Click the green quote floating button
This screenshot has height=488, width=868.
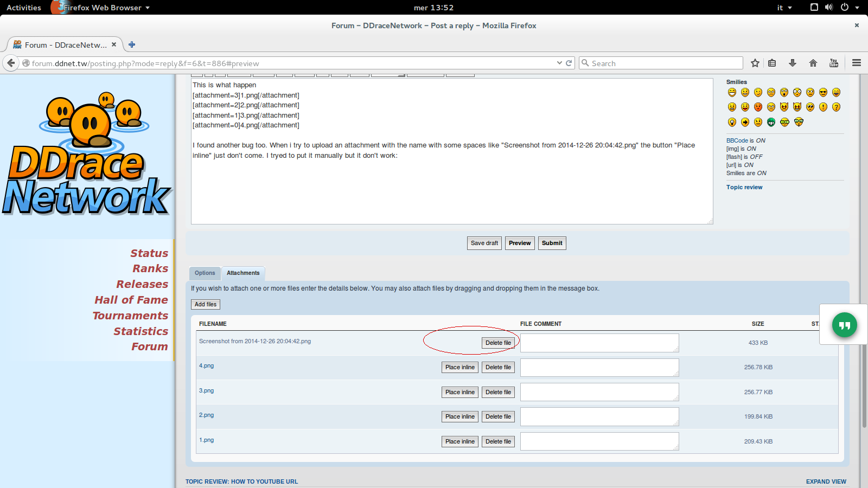tap(844, 325)
